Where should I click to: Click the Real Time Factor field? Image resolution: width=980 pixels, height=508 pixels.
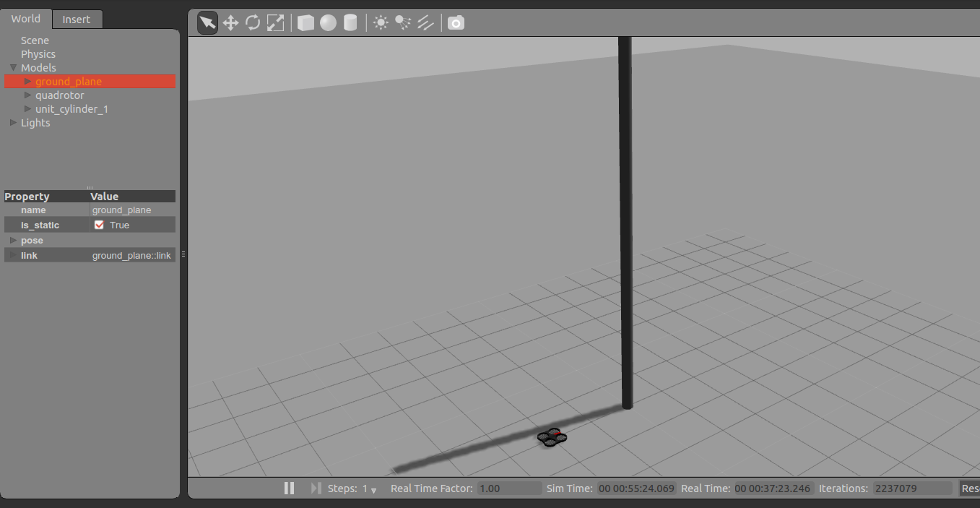click(x=508, y=488)
